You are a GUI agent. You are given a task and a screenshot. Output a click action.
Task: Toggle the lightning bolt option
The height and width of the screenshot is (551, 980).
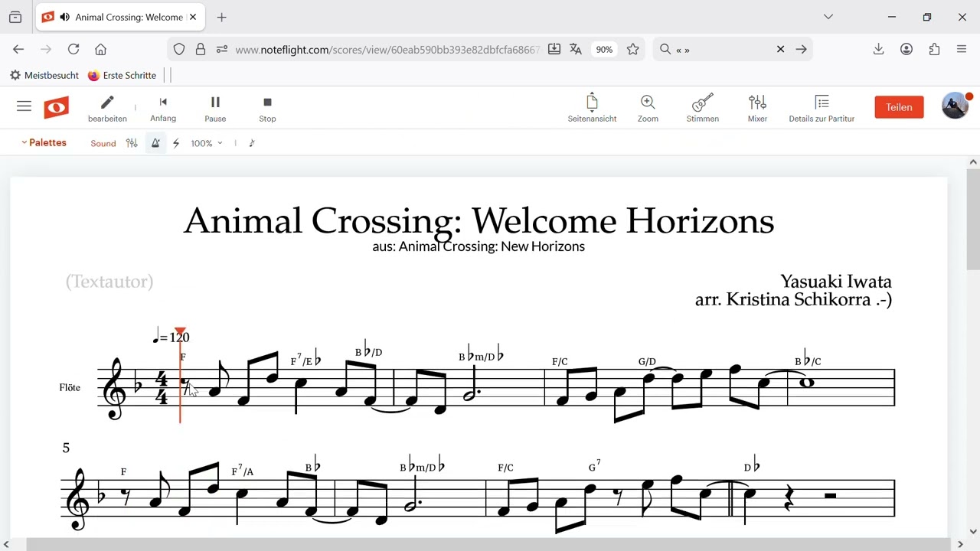point(176,143)
